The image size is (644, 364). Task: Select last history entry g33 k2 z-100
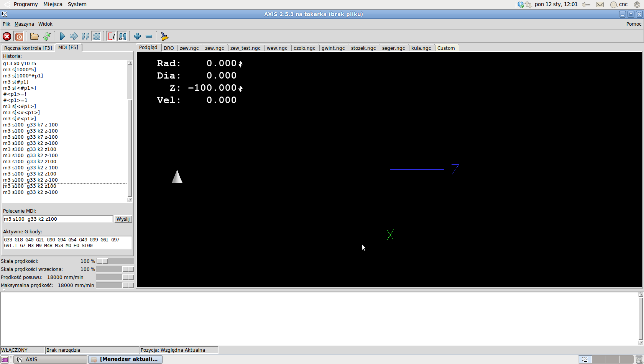pos(30,192)
